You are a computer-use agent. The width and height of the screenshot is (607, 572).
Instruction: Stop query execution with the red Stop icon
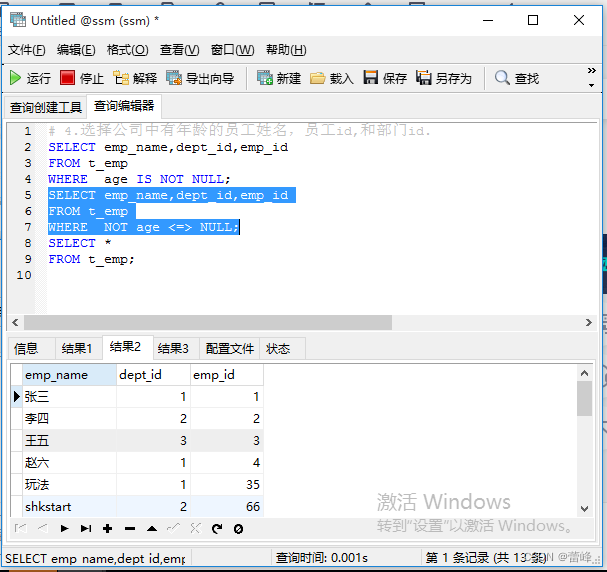[x=67, y=78]
